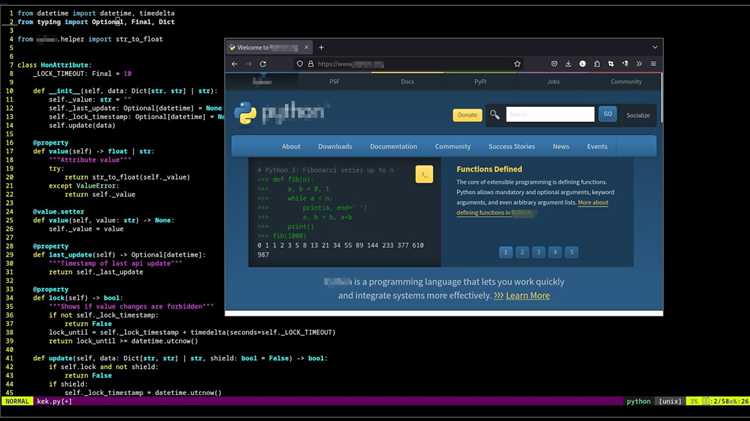Launch the yellow interactive shell button
750x421 pixels.
pos(424,175)
